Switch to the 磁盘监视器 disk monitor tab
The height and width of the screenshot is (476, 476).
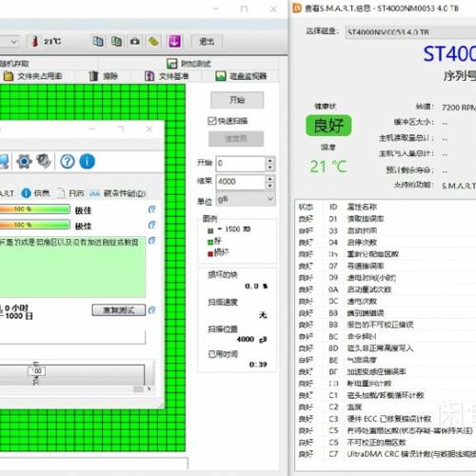pyautogui.click(x=241, y=76)
